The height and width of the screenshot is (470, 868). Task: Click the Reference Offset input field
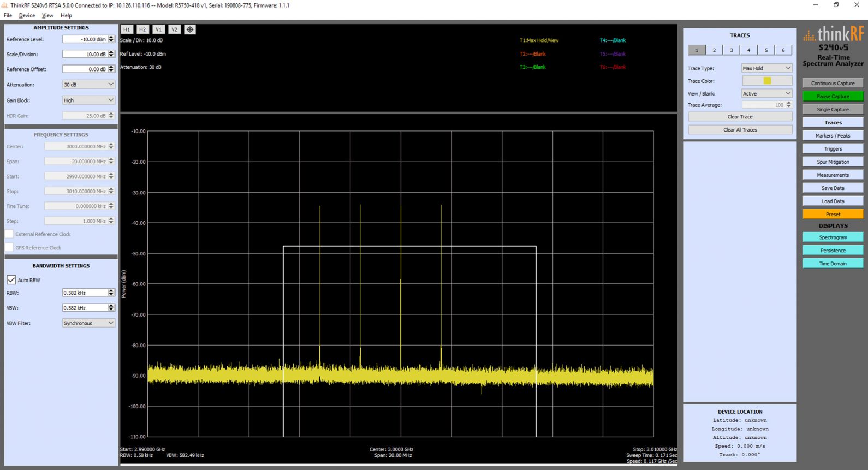(x=85, y=69)
